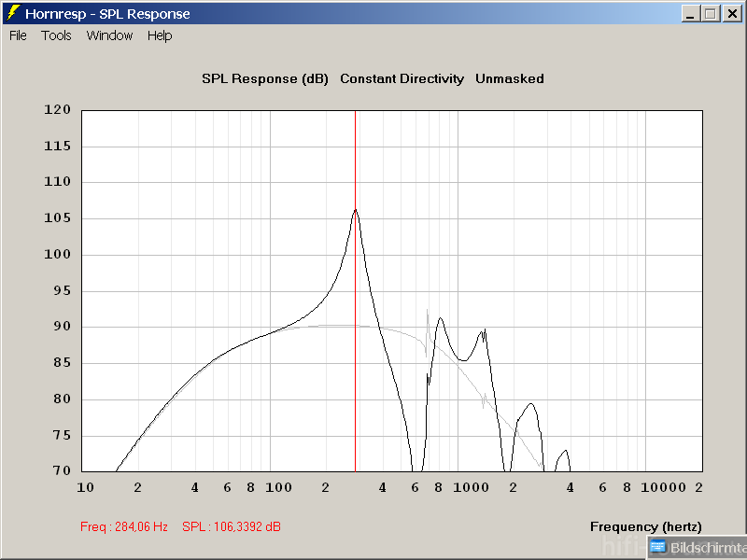Open the Bildschirmtastatur taskbar button
Viewport: 747px width, 560px height.
point(698,547)
